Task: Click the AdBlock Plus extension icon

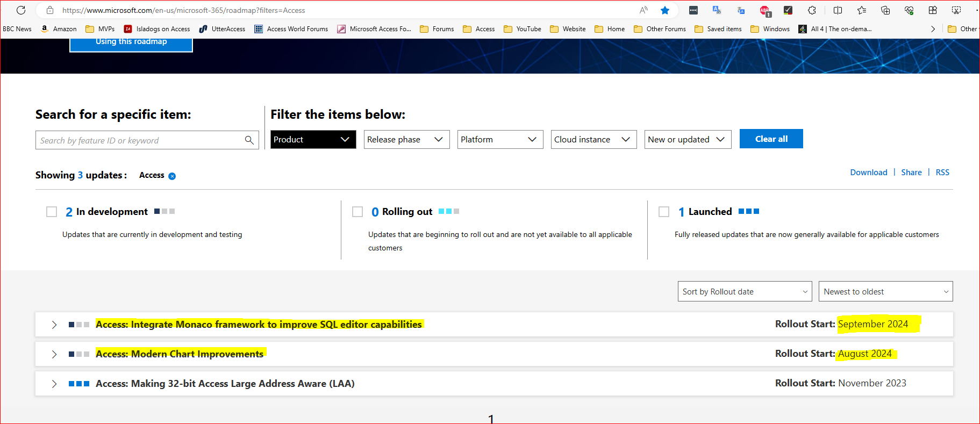Action: [x=764, y=10]
